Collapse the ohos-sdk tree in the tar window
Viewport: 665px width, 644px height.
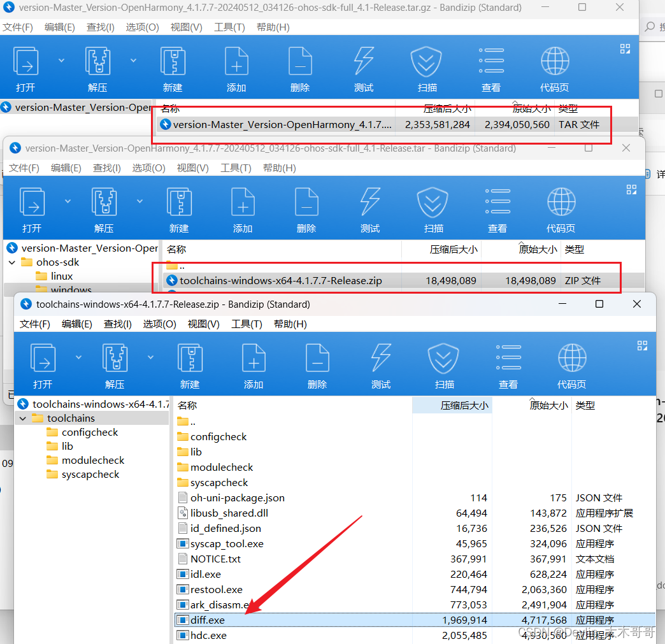[12, 262]
